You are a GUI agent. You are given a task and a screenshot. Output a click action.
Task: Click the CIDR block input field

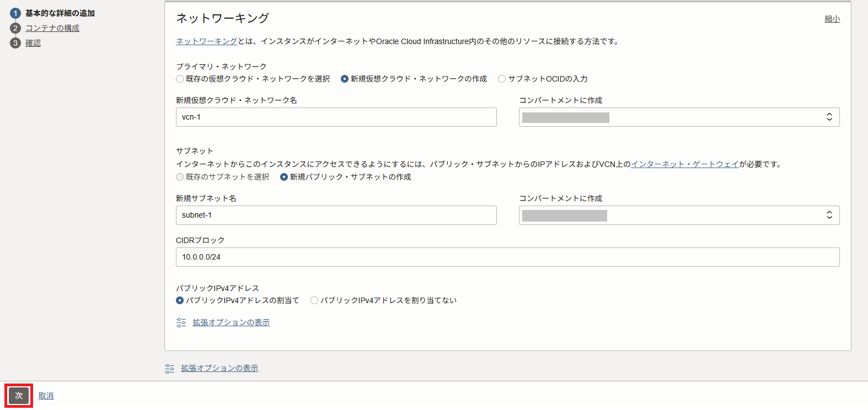tap(507, 257)
